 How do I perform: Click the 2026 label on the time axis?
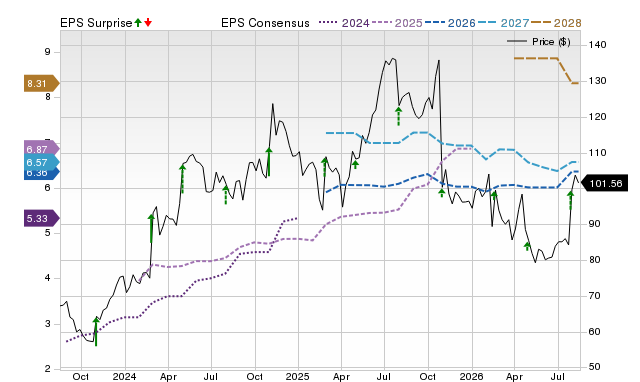[x=471, y=376]
